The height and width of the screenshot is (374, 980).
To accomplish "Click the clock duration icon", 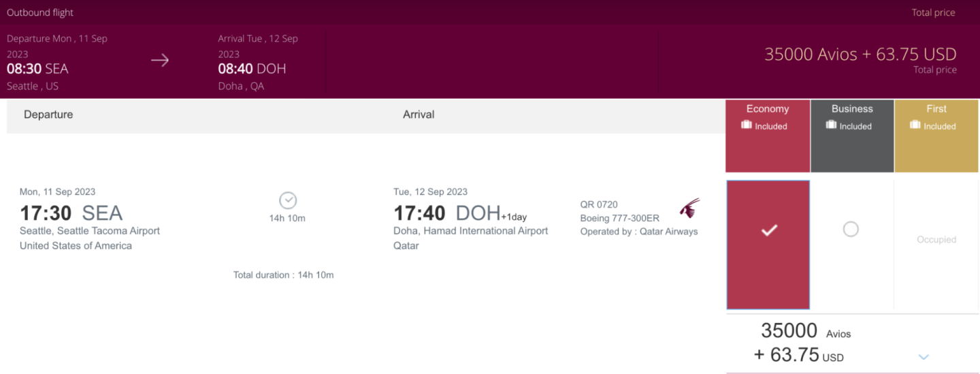I will [288, 200].
